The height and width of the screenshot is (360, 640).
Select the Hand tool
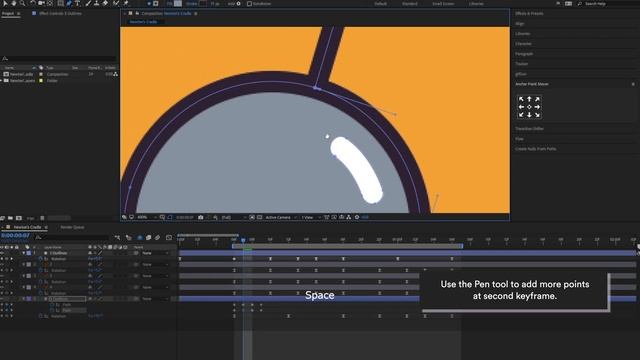(x=14, y=3)
